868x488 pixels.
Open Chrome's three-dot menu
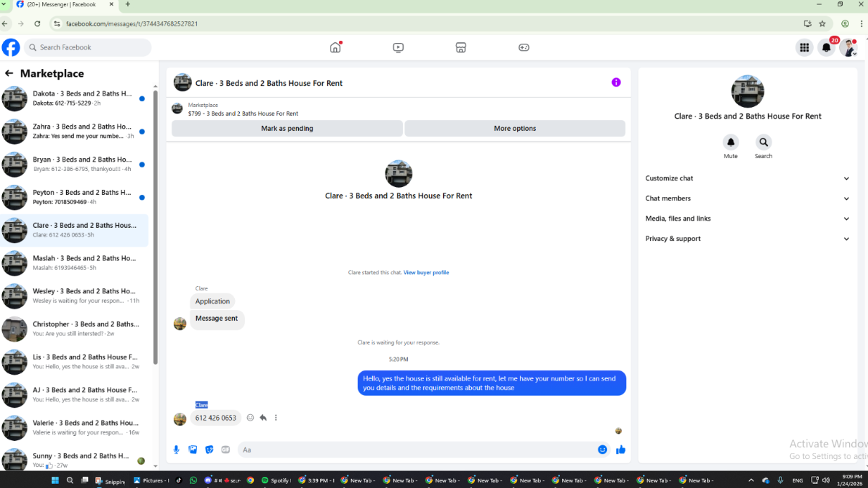(861, 23)
